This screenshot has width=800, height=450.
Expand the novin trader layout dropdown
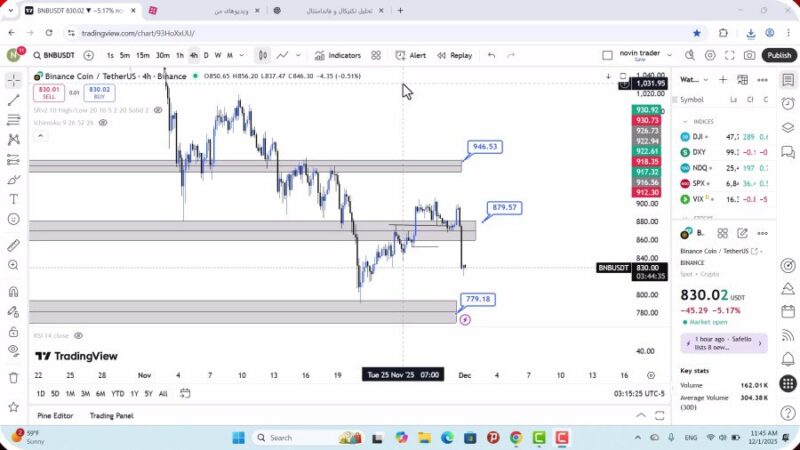pyautogui.click(x=668, y=56)
